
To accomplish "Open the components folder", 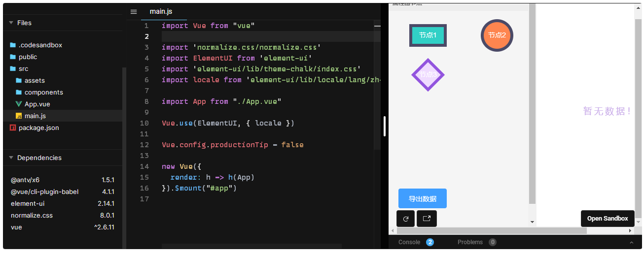I will (x=63, y=92).
